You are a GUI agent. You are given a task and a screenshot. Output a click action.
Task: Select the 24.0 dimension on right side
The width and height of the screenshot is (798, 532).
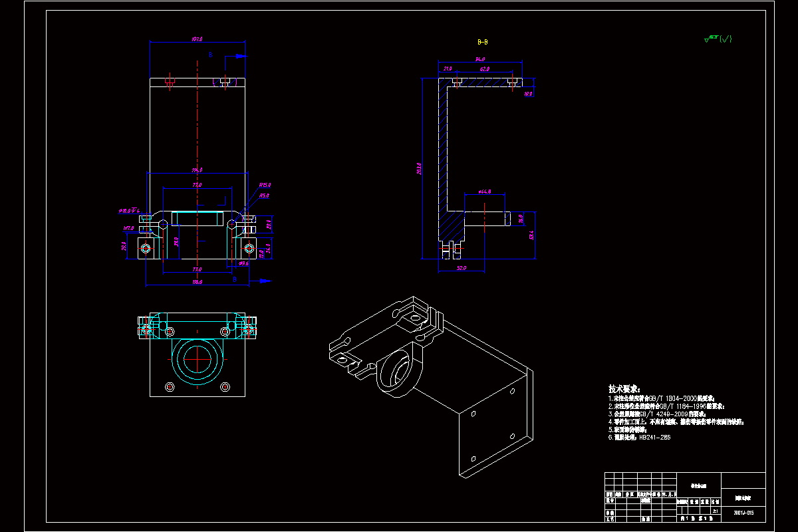[x=268, y=249]
